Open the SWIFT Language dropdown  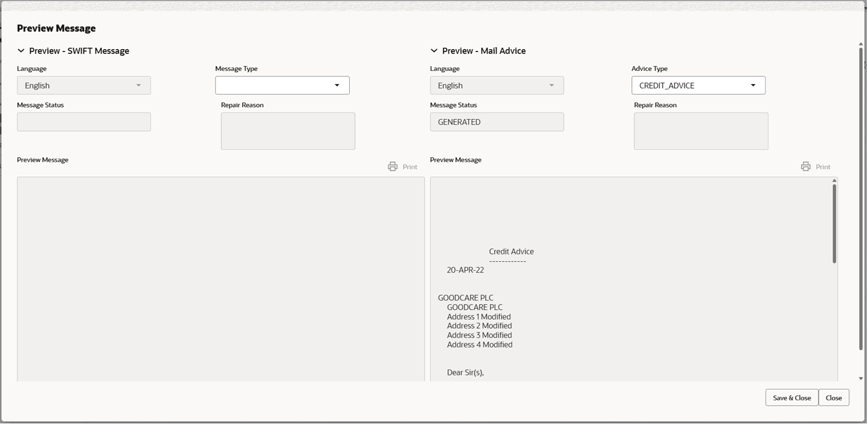[84, 85]
